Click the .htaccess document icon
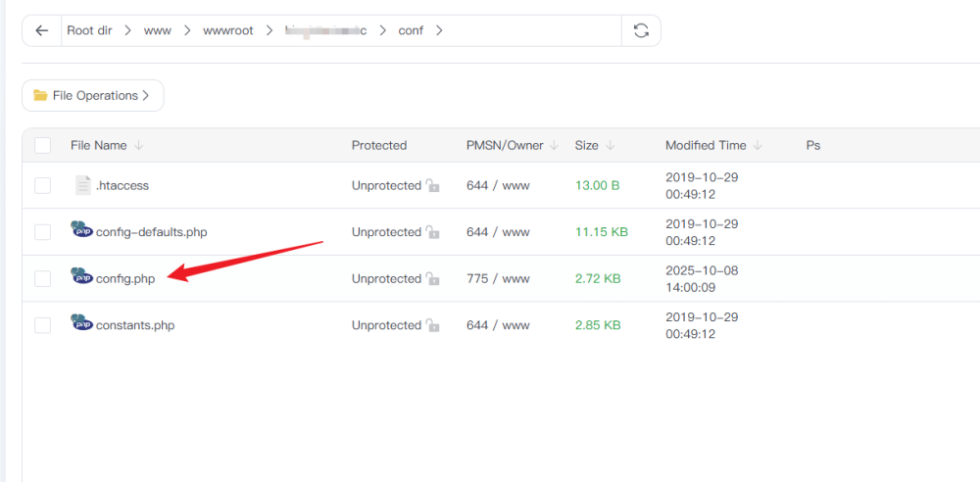This screenshot has height=482, width=980. [x=83, y=185]
